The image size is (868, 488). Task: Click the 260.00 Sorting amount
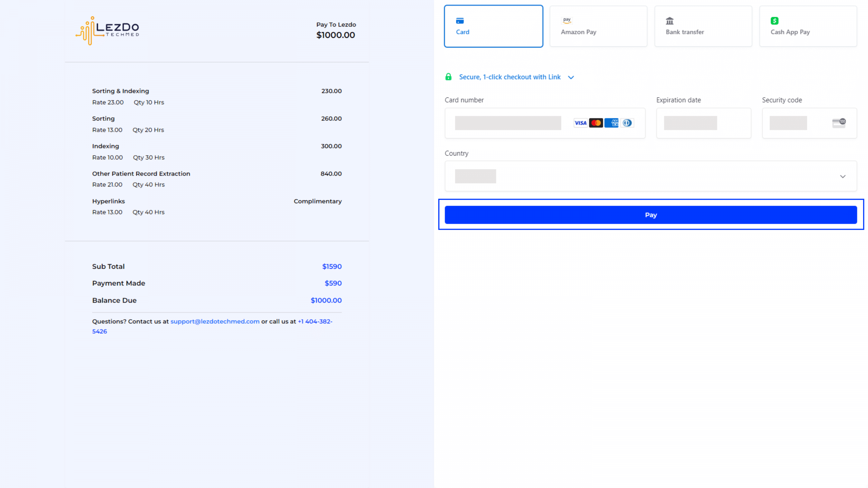331,119
